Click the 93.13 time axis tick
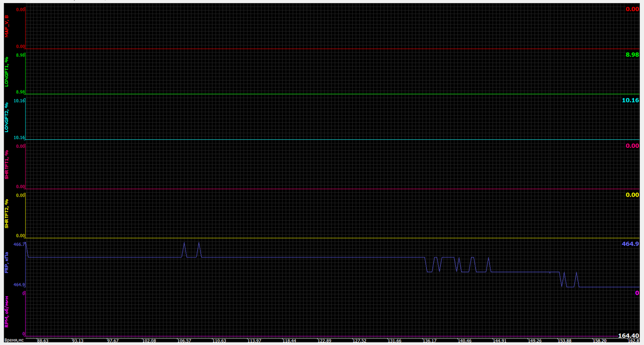644x345 pixels. pyautogui.click(x=77, y=340)
